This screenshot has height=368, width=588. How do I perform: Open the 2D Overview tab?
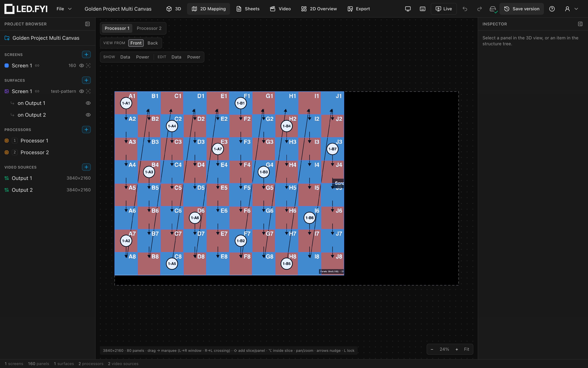(x=319, y=9)
